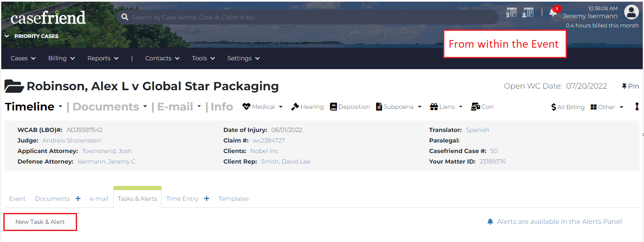Click the vertical expand arrows icon
644x242 pixels.
point(637,107)
